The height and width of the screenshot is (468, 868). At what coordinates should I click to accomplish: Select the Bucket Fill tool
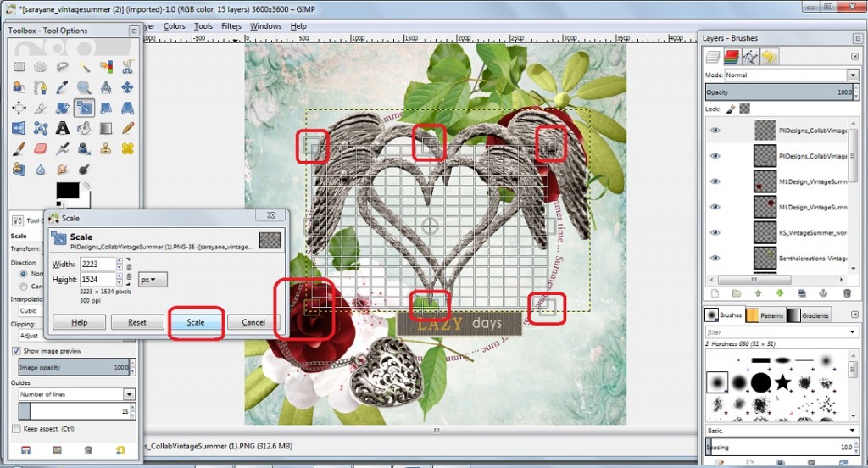(84, 129)
